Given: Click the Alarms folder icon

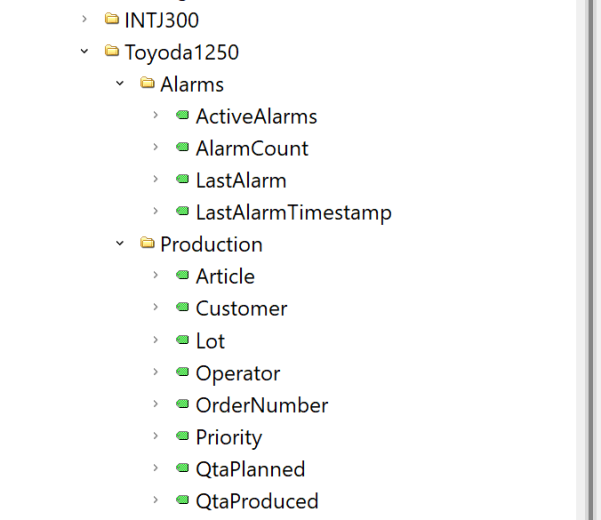Looking at the screenshot, I should 147,84.
